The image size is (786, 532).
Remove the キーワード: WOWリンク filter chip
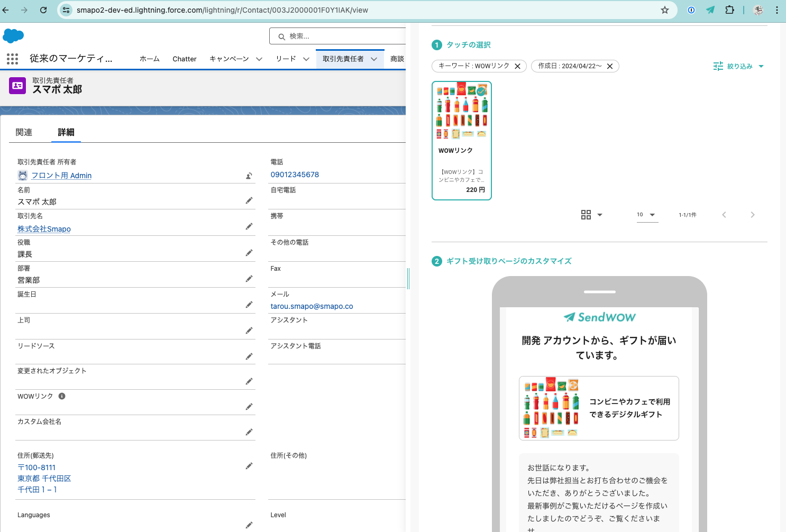[517, 66]
